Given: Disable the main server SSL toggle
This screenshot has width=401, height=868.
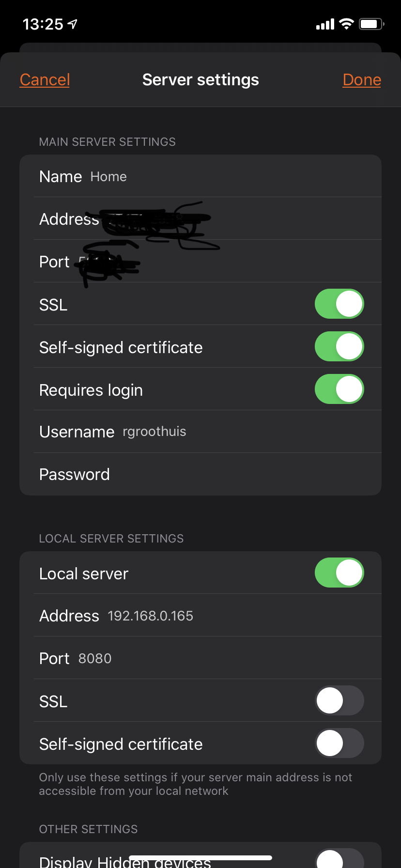Looking at the screenshot, I should coord(339,304).
